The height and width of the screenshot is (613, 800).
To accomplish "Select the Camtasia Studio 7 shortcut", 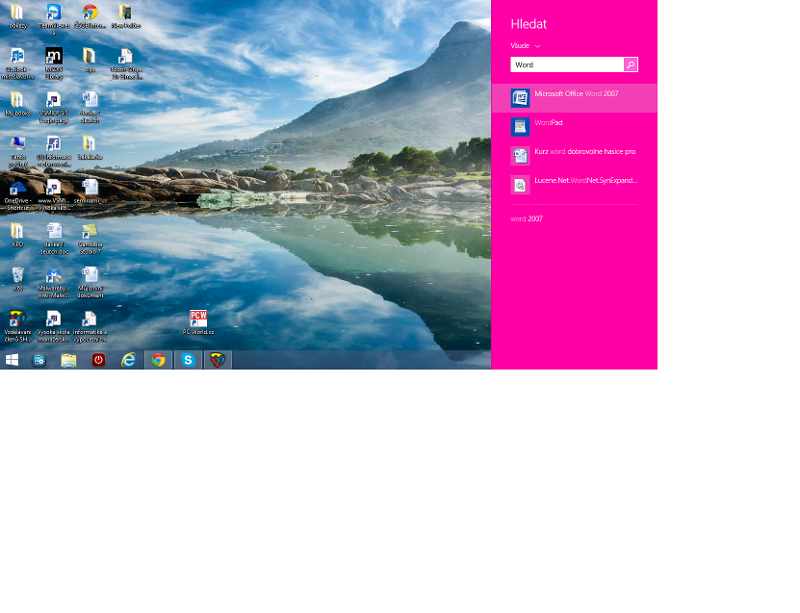I will click(90, 238).
